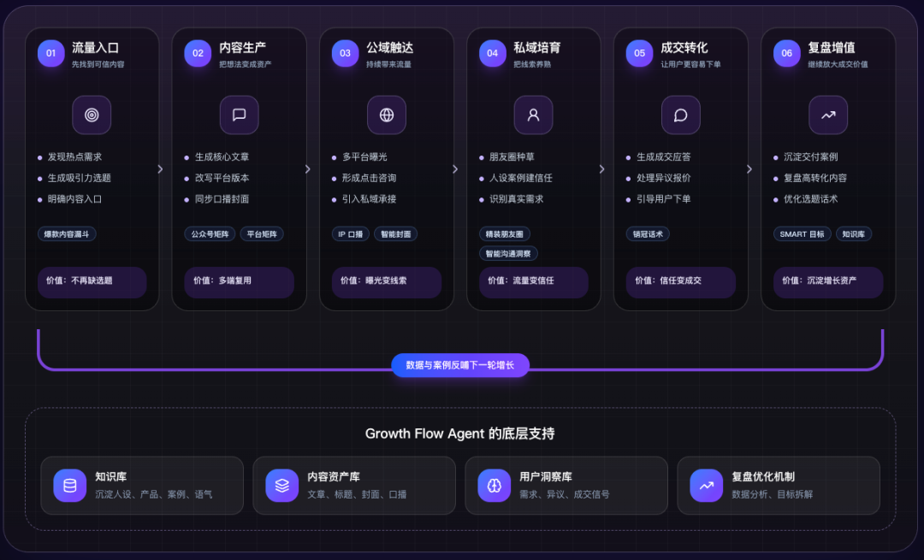Click the 数据与案例反哺下一轮增长 pill button
The width and height of the screenshot is (924, 560).
(460, 365)
